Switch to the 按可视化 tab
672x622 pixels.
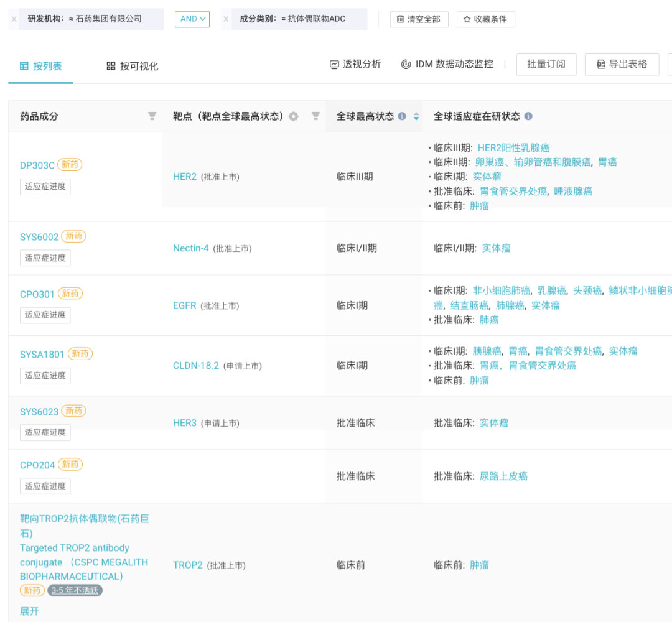133,66
